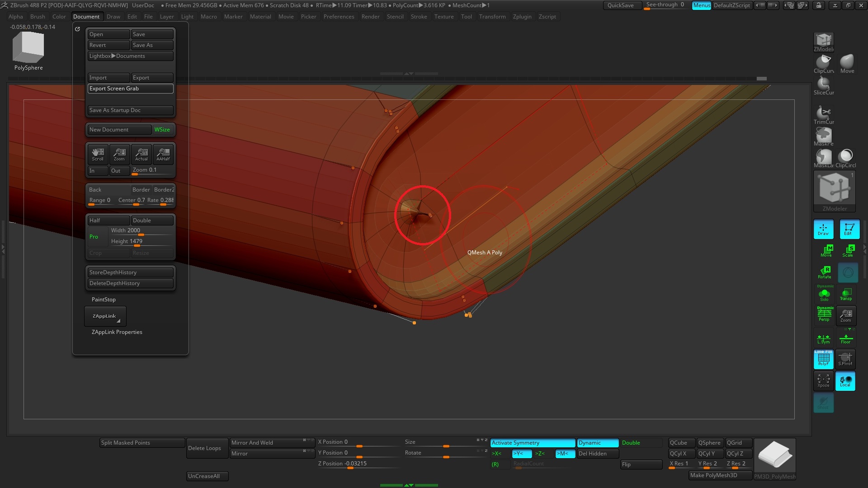Viewport: 868px width, 488px height.
Task: Click the AAHalf icon
Action: tap(163, 155)
